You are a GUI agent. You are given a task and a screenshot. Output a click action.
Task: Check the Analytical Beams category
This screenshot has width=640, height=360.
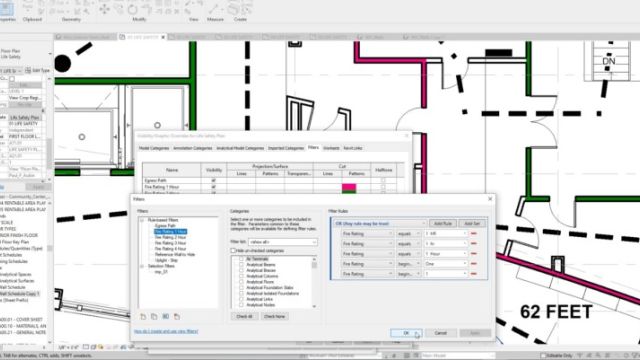point(241,265)
